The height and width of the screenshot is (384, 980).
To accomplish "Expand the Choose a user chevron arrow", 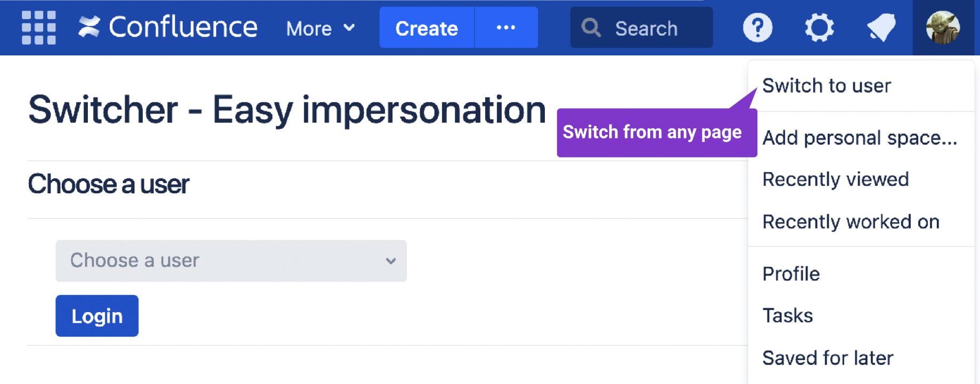I will (x=390, y=261).
